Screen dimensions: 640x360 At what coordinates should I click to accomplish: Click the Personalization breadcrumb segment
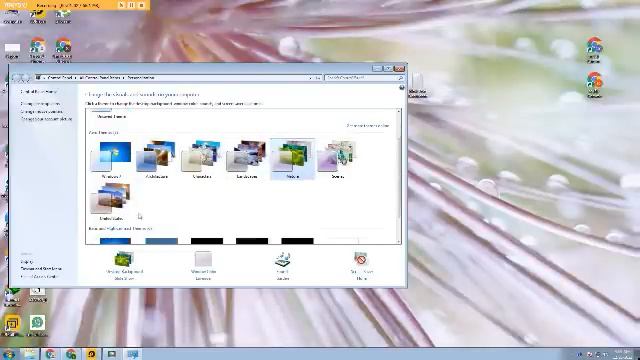tap(141, 78)
